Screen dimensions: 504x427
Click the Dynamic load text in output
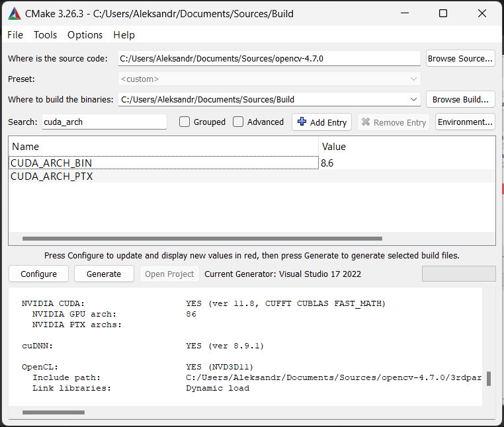(x=218, y=388)
